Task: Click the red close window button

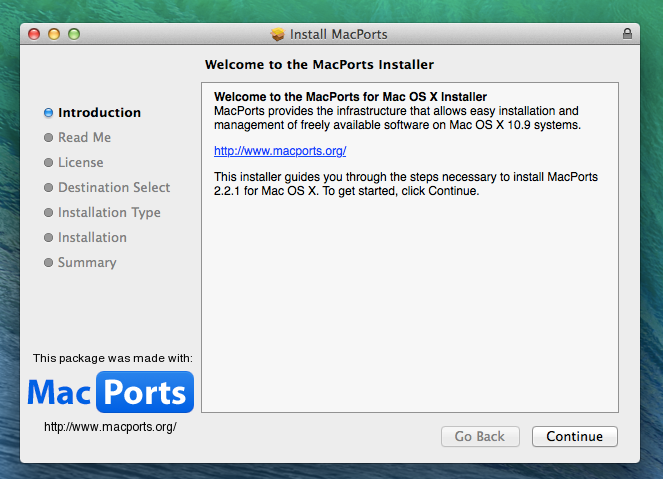Action: (x=34, y=34)
